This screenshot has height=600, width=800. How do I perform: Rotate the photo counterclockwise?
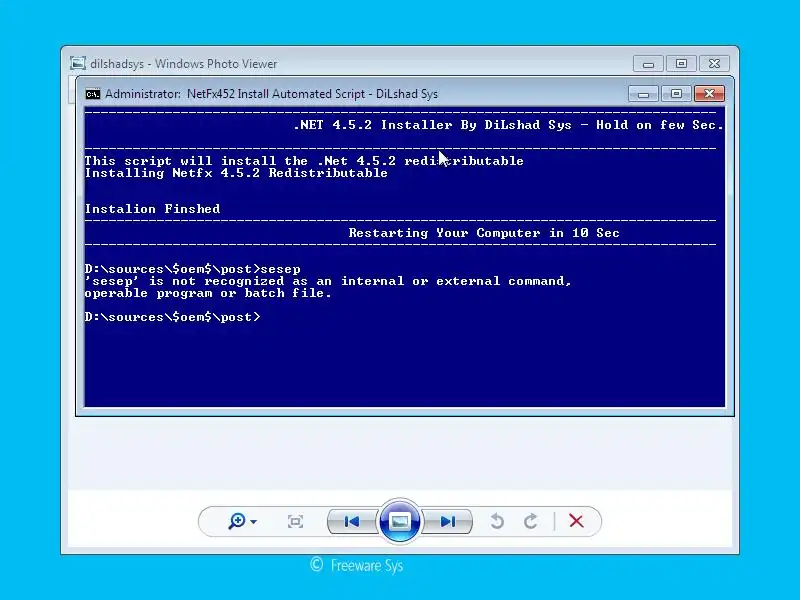(497, 521)
